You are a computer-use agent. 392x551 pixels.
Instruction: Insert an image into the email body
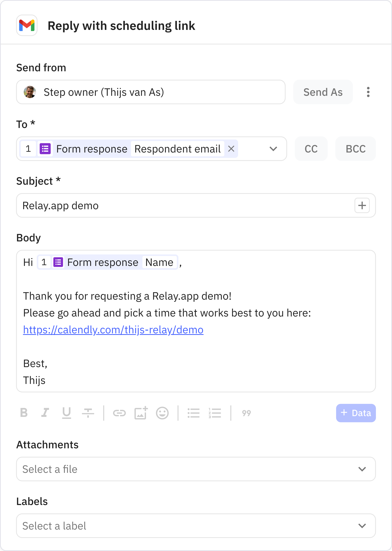141,413
